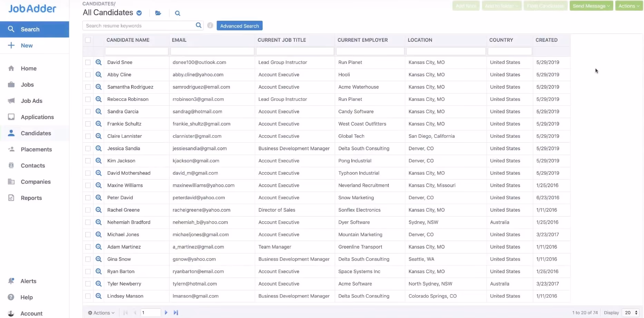Check the box for Samantha Rodriguez
The image size is (644, 318).
[x=88, y=87]
